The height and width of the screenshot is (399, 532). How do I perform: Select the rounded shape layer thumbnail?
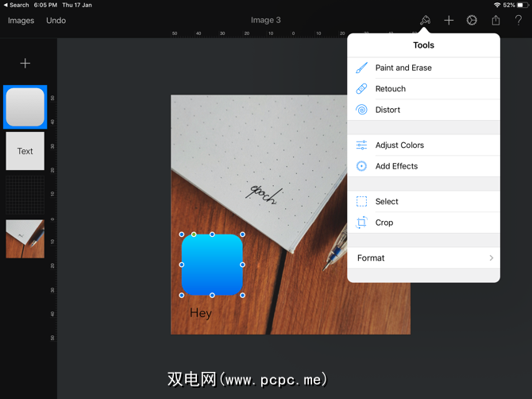[x=25, y=107]
